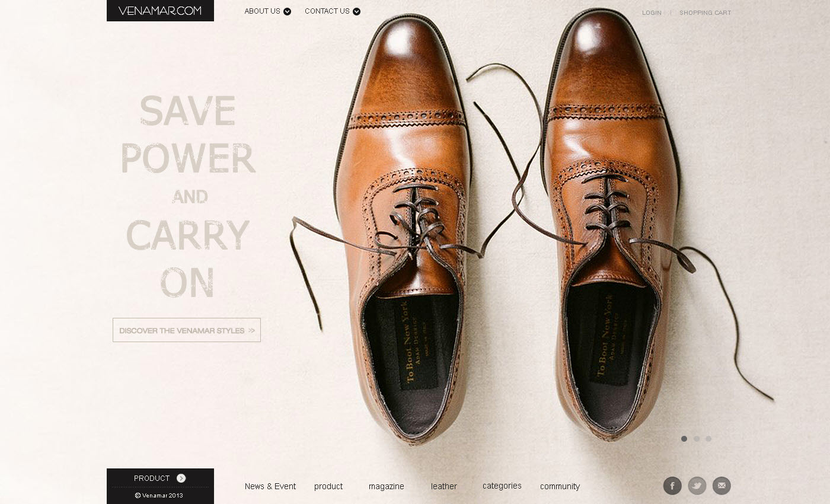830x504 pixels.
Task: Jump to the third slide dot
Action: click(x=708, y=439)
